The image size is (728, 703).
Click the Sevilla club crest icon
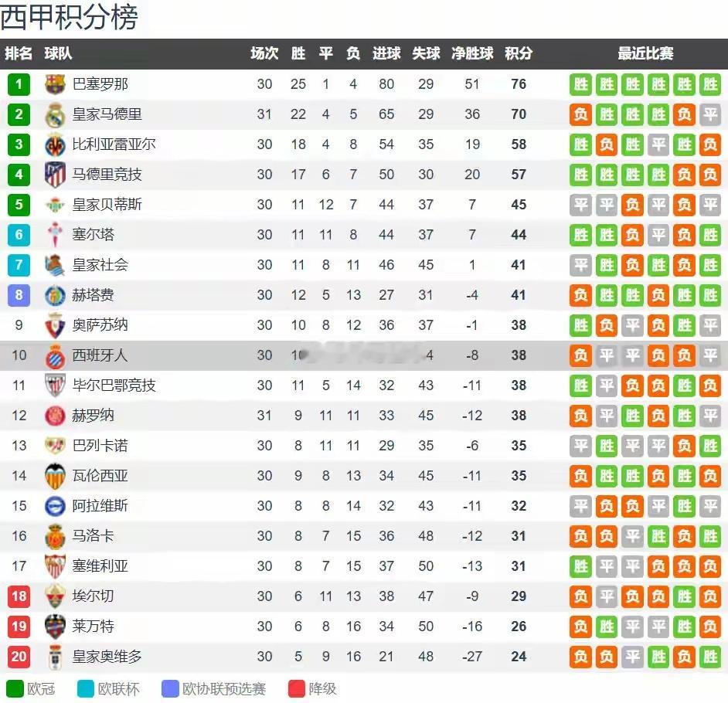pos(55,566)
